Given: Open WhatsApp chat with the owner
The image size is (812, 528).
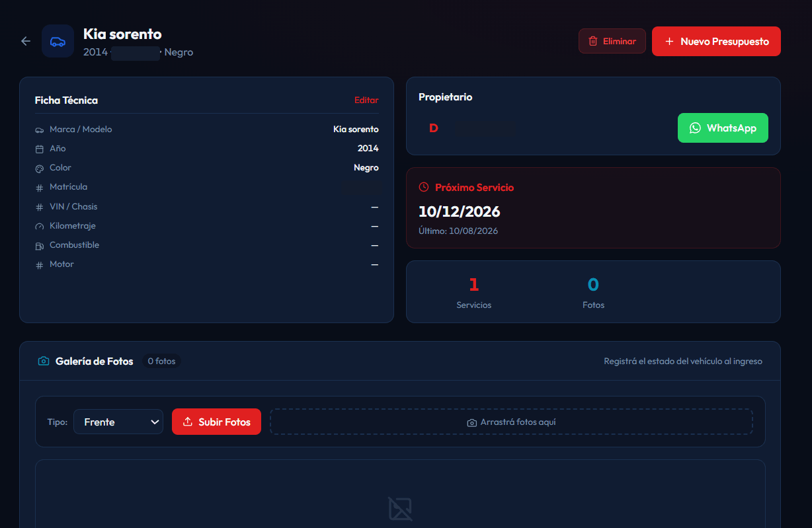Looking at the screenshot, I should [x=723, y=128].
